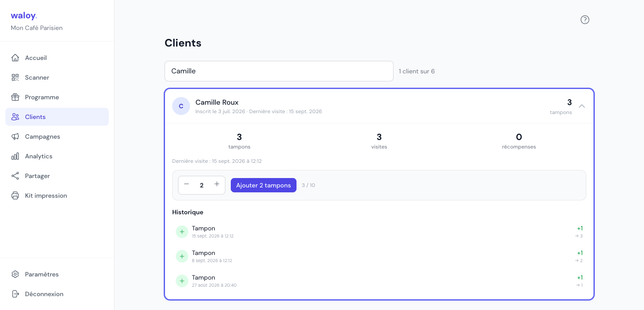Select the Programme gift icon
Viewport: 644px width, 310px height.
pos(15,97)
